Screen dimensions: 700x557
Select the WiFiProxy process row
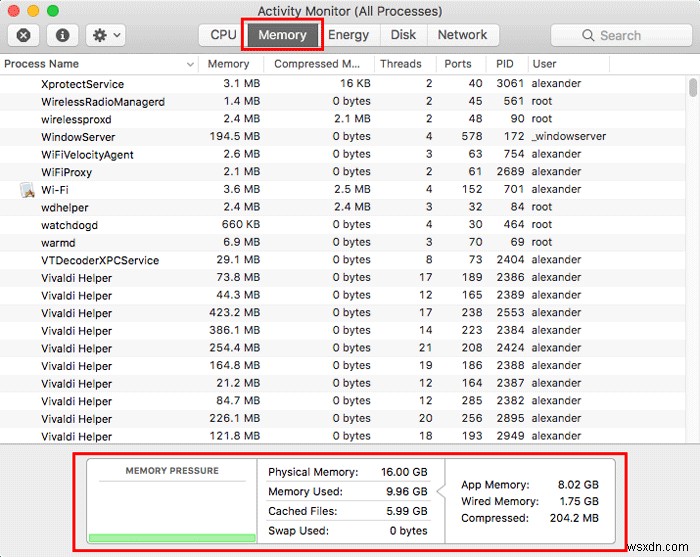coord(343,172)
